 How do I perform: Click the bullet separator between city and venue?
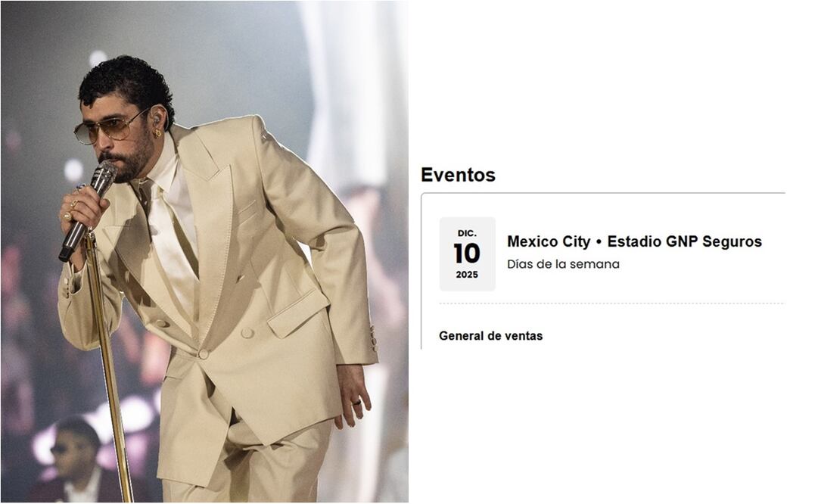point(599,242)
